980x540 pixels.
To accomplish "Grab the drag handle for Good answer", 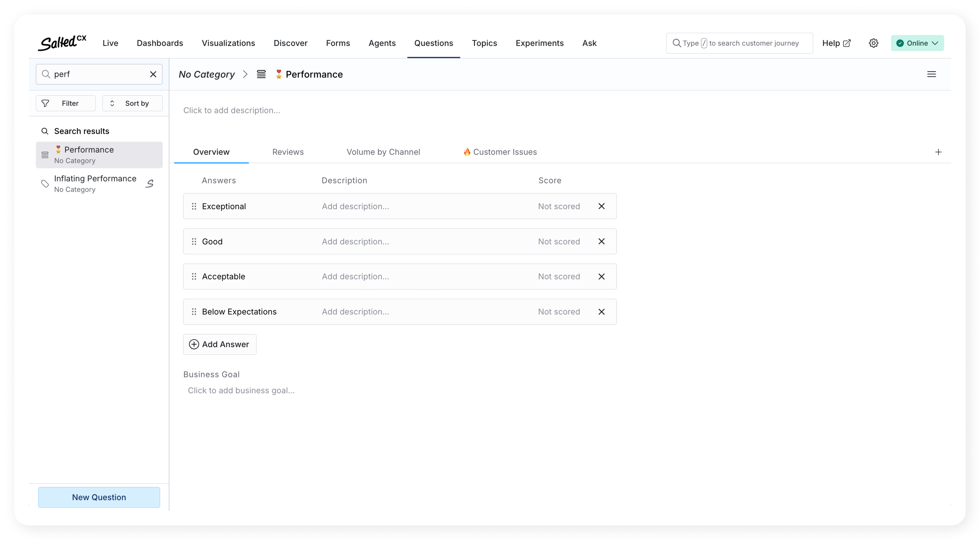I will click(x=194, y=241).
